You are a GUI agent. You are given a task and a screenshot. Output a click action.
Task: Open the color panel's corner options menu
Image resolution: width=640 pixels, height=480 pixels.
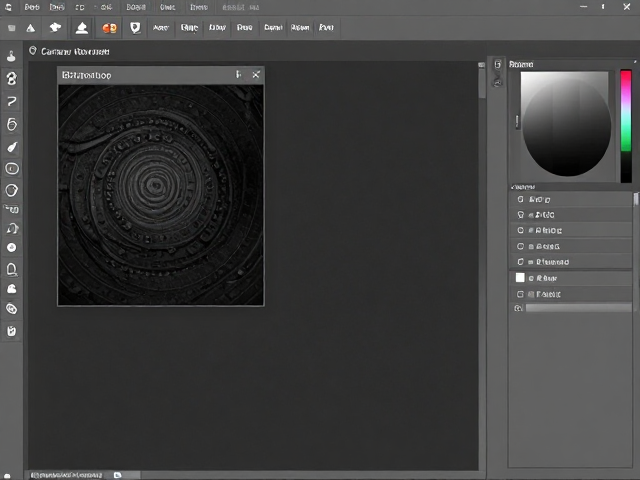click(635, 62)
